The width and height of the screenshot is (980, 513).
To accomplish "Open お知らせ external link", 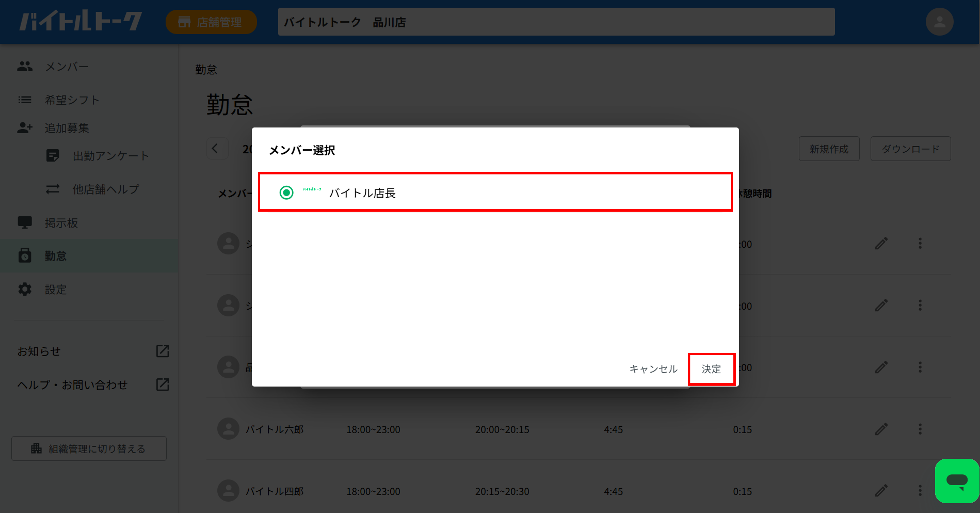I will [39, 351].
